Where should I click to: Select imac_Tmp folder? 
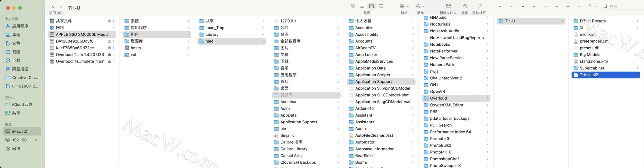coord(231,28)
